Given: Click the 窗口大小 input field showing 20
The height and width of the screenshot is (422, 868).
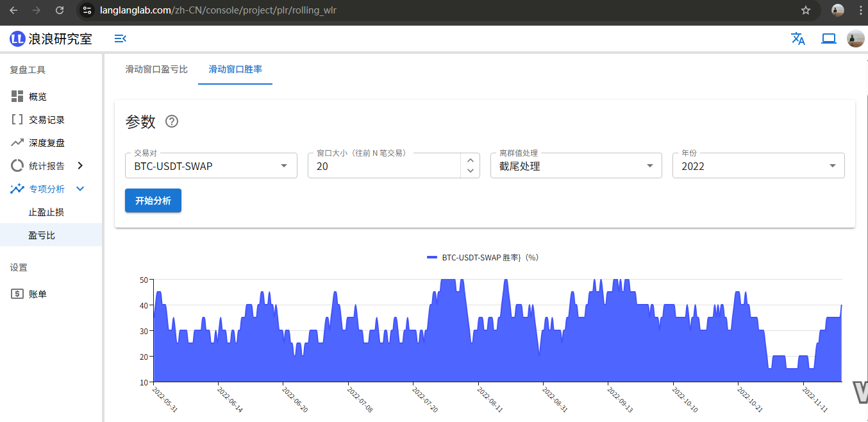Looking at the screenshot, I should pyautogui.click(x=383, y=166).
